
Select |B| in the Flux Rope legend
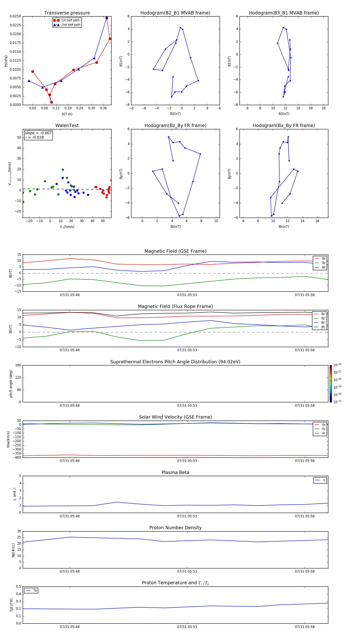point(320,327)
